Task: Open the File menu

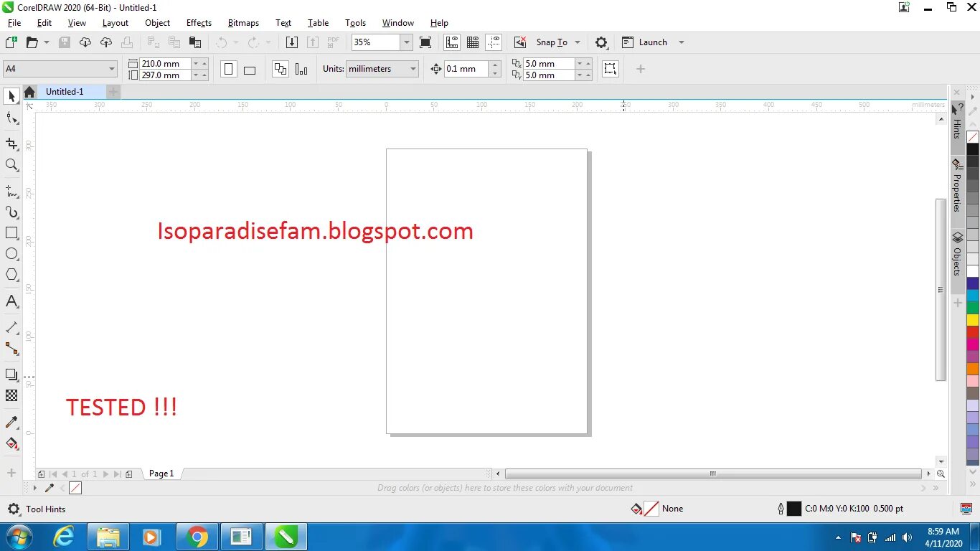Action: click(14, 23)
